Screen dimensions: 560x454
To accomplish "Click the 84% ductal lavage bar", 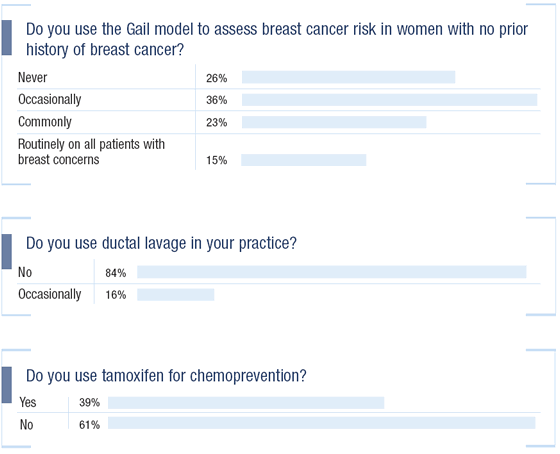I will click(x=332, y=272).
